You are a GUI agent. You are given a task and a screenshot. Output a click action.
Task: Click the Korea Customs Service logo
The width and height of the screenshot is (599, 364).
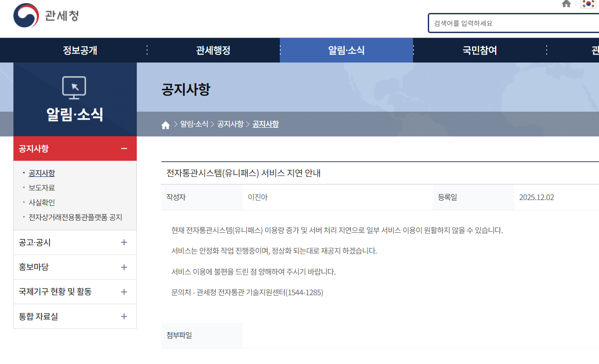tap(46, 16)
